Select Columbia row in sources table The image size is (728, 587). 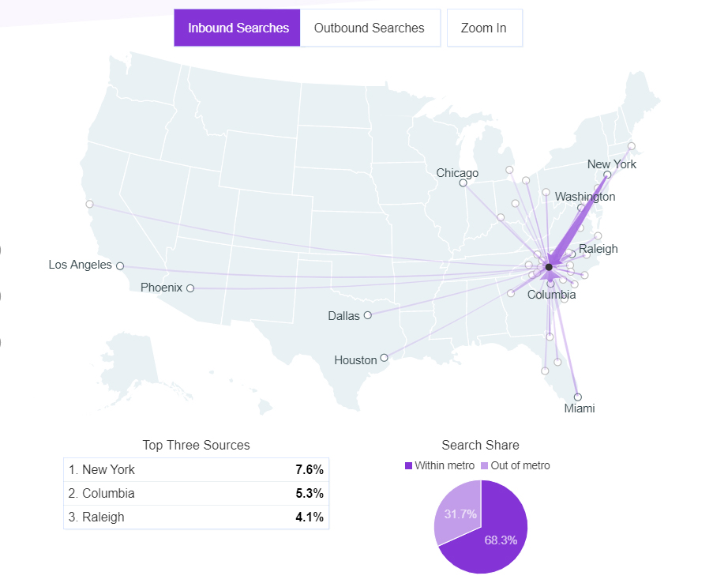click(196, 494)
